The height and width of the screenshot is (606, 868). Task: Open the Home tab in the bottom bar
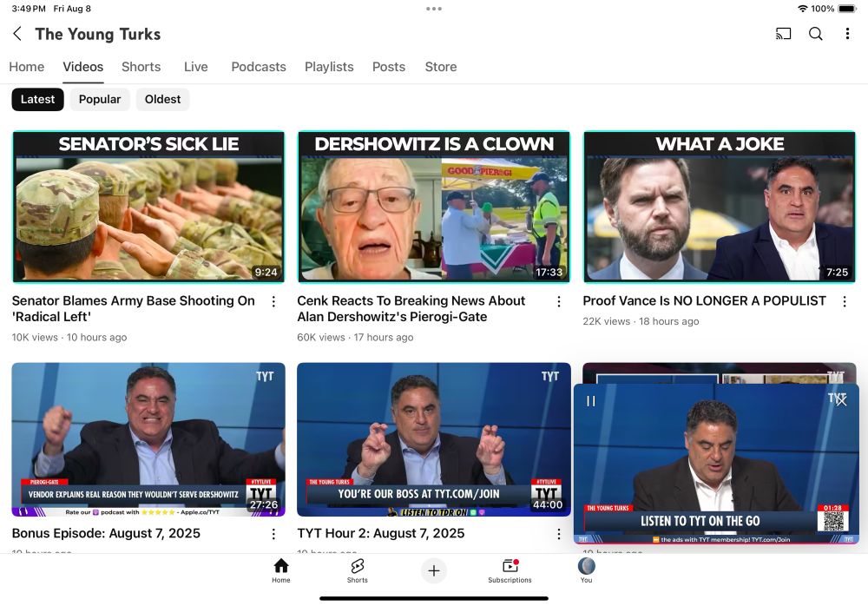(x=281, y=570)
